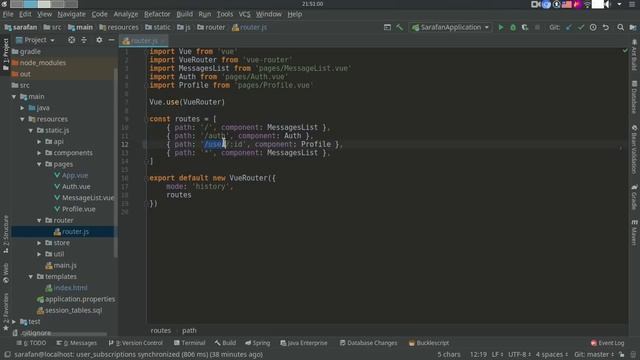Open Project panel settings gear
The width and height of the screenshot is (640, 360).
(99, 40)
